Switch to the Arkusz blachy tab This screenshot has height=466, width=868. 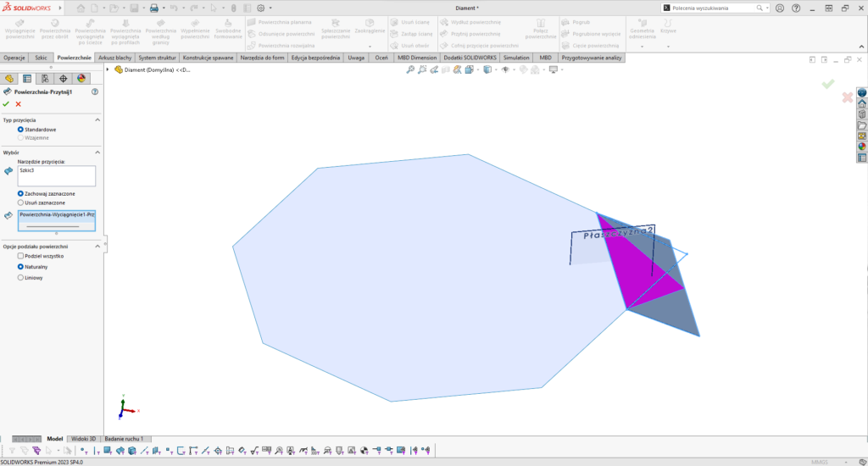pyautogui.click(x=114, y=58)
